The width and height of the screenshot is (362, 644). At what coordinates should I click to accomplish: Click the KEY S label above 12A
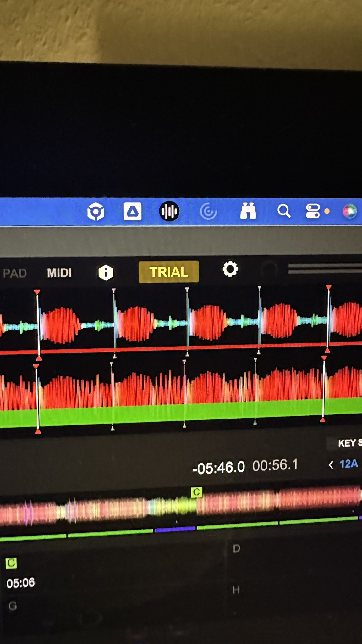click(x=350, y=443)
